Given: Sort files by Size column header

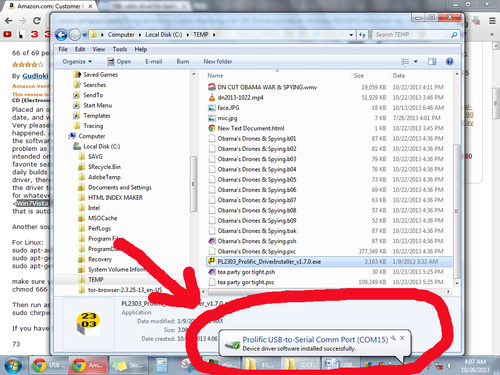Looking at the screenshot, I should pyautogui.click(x=359, y=76).
